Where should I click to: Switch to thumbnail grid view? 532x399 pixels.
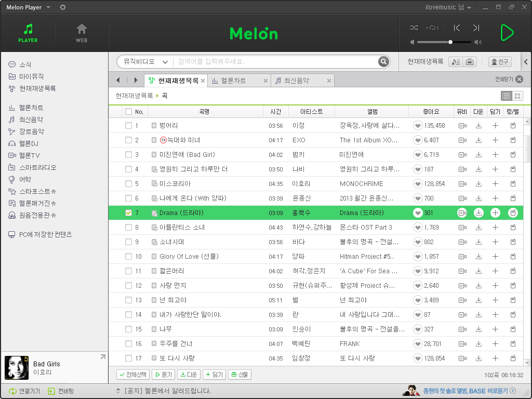pyautogui.click(x=517, y=96)
